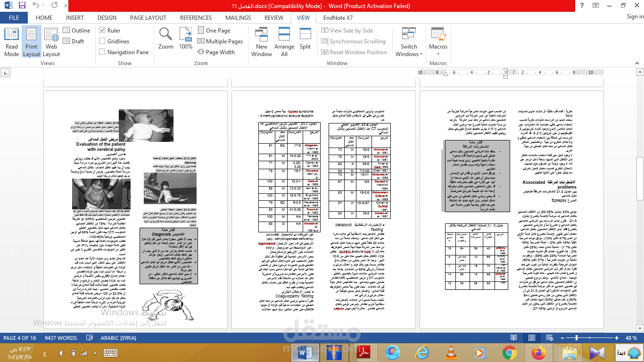Open the EndNote X7 tab
644x362 pixels.
coord(338,18)
